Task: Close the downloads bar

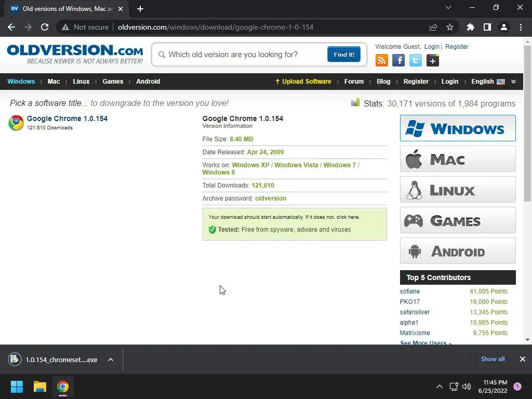Action: coord(523,359)
